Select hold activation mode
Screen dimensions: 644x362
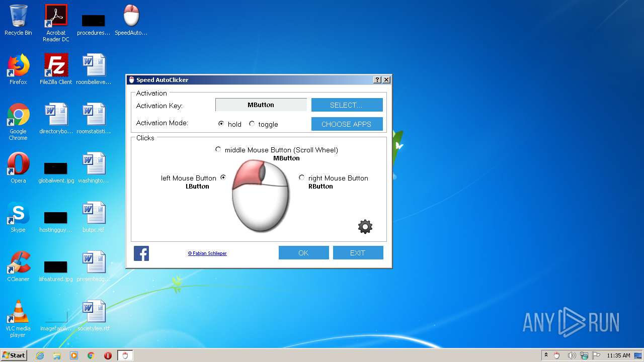pos(221,124)
